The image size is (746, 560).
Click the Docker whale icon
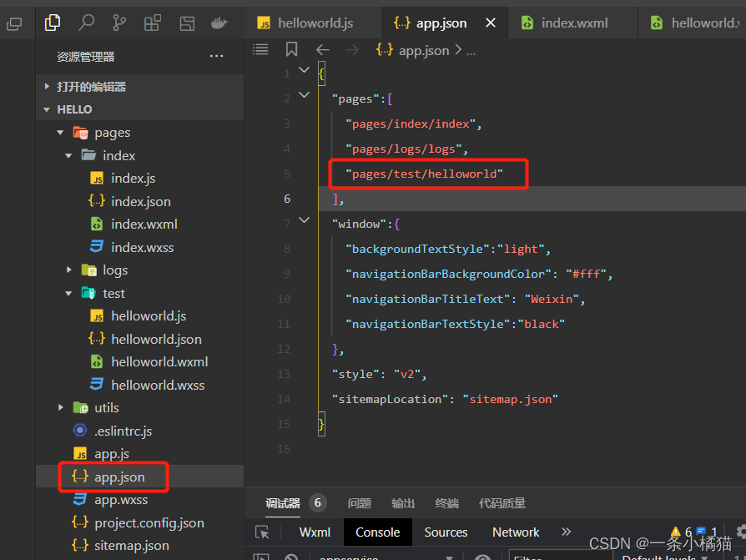point(219,23)
